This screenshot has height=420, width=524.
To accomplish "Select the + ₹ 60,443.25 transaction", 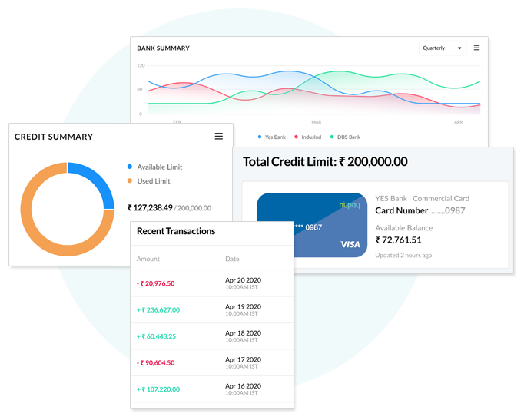I will [212, 336].
